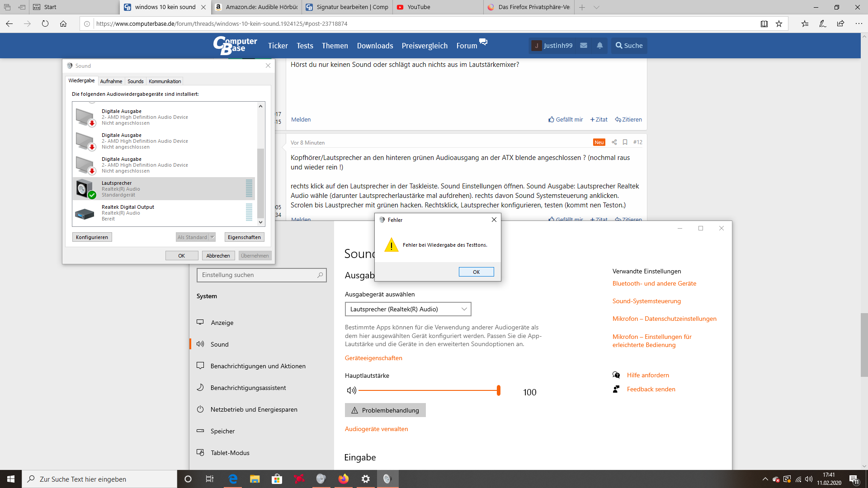Open the Sound-Systemsteuerung link
Screen dimensions: 868x488
pos(646,301)
